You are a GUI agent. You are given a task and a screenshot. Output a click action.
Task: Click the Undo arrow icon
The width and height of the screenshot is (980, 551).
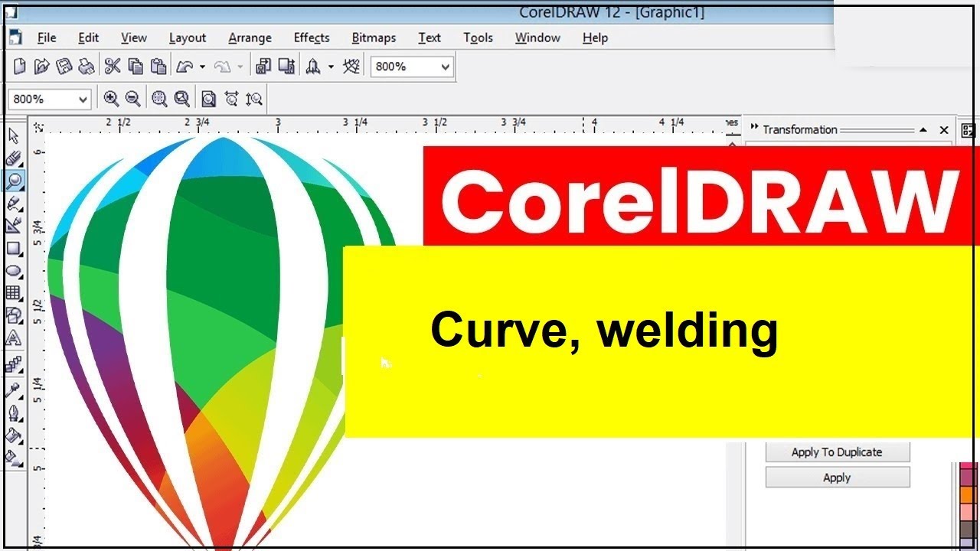pyautogui.click(x=185, y=67)
